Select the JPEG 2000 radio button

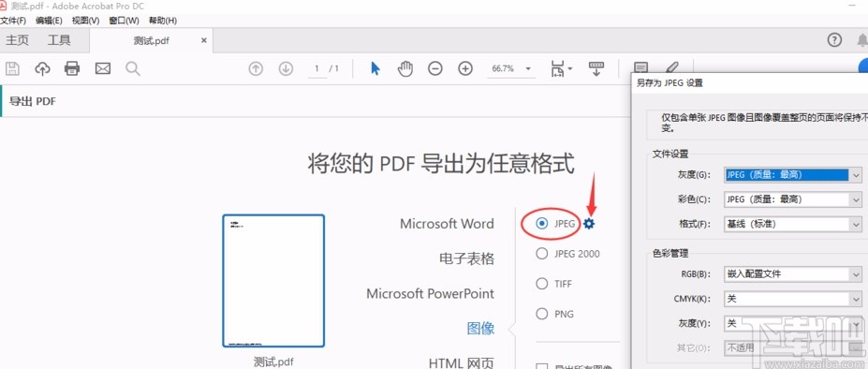tap(542, 254)
